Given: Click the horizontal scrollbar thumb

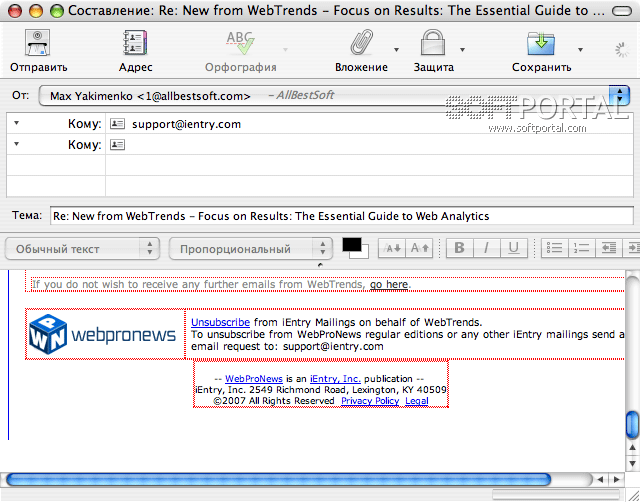Looking at the screenshot, I should click(x=279, y=480).
